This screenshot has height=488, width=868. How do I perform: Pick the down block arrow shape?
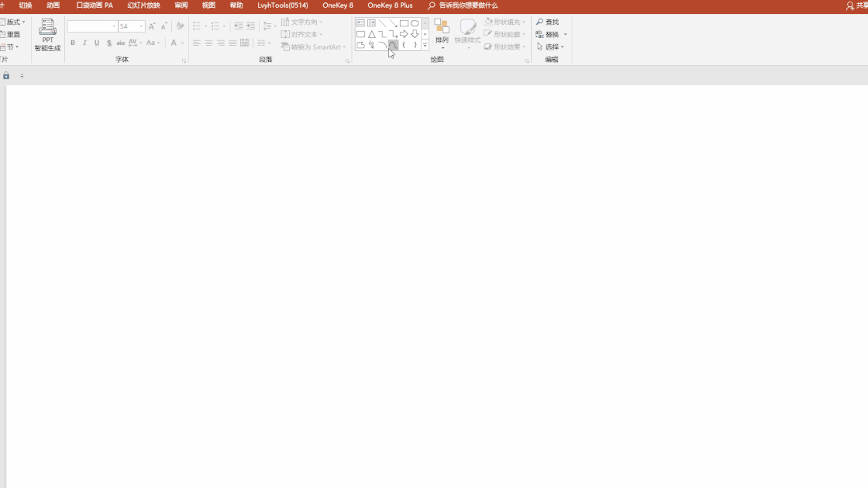[x=415, y=34]
